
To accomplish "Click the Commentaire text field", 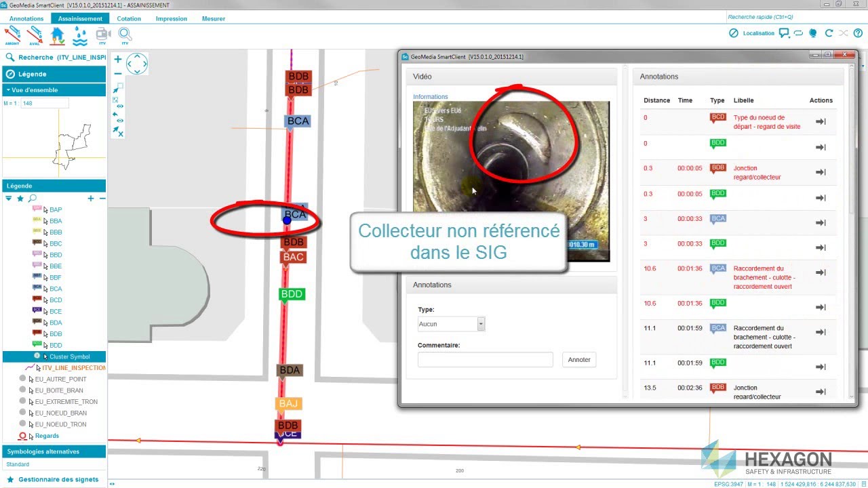I will click(x=486, y=360).
